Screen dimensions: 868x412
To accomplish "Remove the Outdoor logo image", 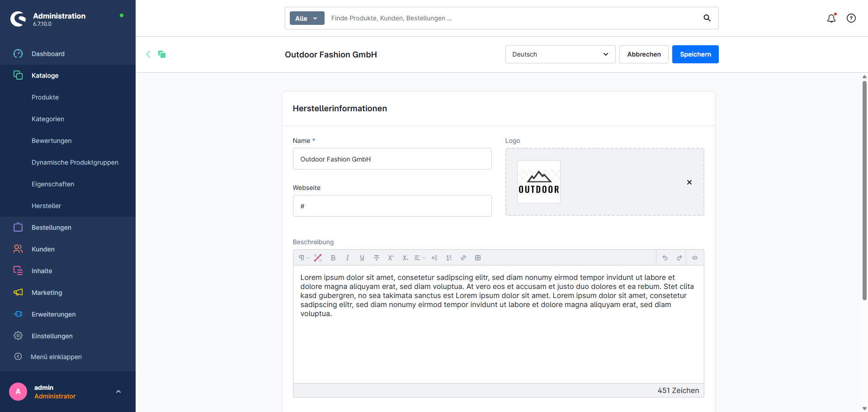I will 689,182.
